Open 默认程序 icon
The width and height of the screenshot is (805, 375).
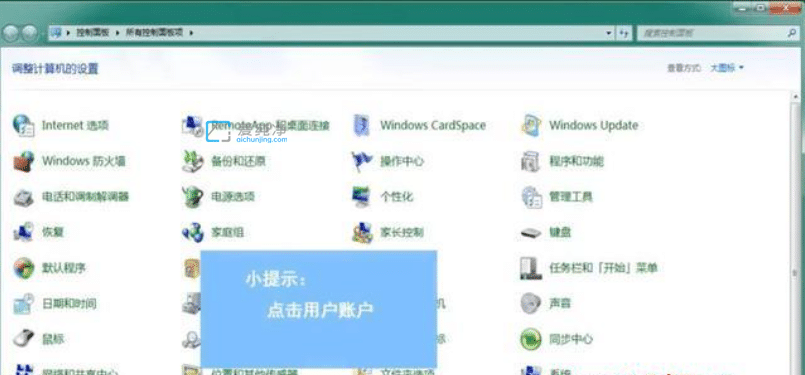23,268
